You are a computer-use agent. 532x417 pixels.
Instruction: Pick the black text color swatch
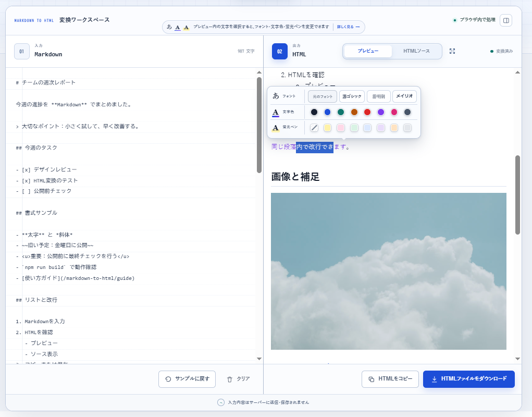tap(314, 112)
